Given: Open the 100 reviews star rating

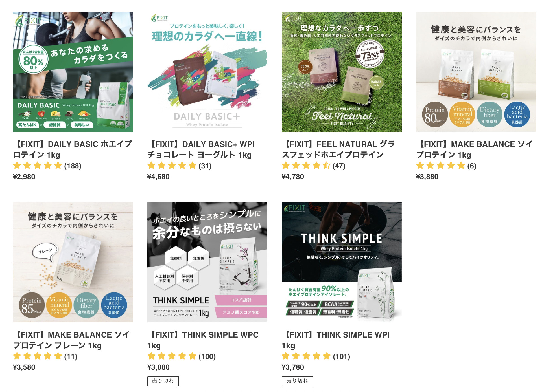Looking at the screenshot, I should click(x=182, y=356).
